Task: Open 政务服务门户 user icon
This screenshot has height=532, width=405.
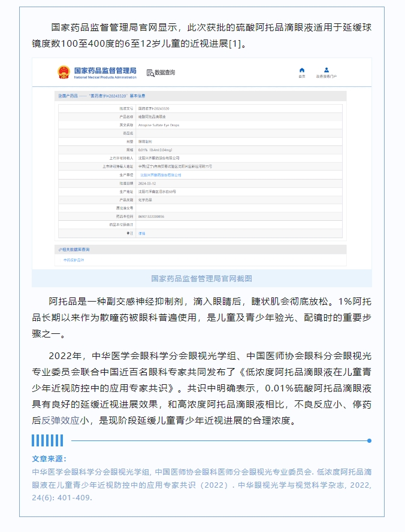Action: point(327,70)
